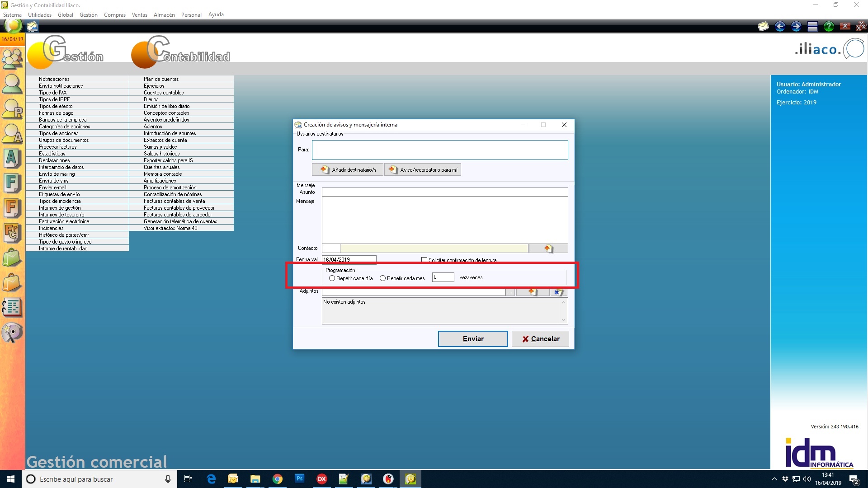Open Photoshop from the taskbar

(x=300, y=479)
